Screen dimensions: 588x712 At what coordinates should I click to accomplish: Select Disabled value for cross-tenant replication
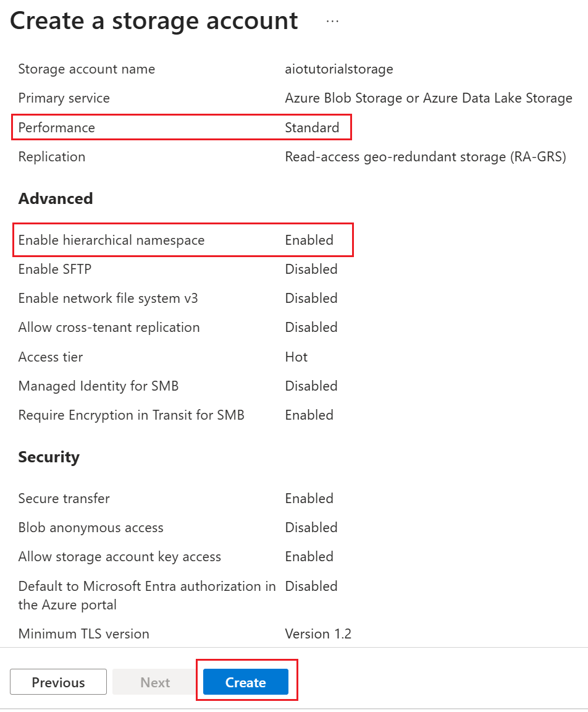[311, 328]
